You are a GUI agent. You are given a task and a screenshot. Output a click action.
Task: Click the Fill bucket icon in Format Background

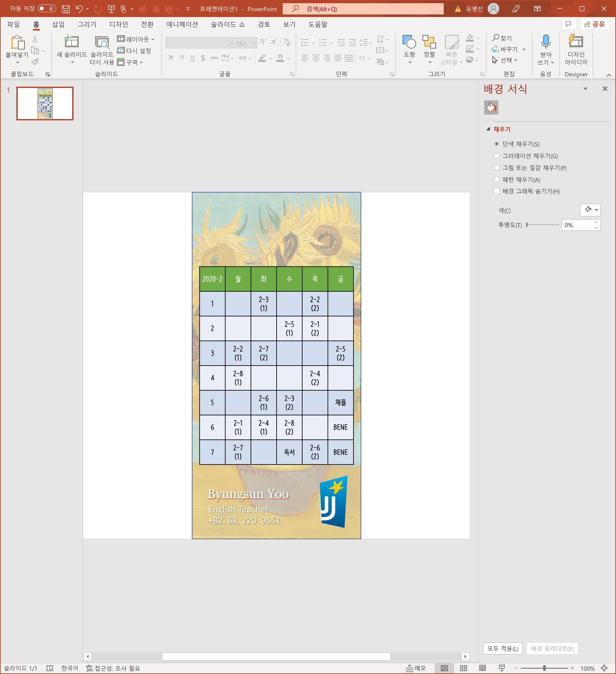coord(491,108)
